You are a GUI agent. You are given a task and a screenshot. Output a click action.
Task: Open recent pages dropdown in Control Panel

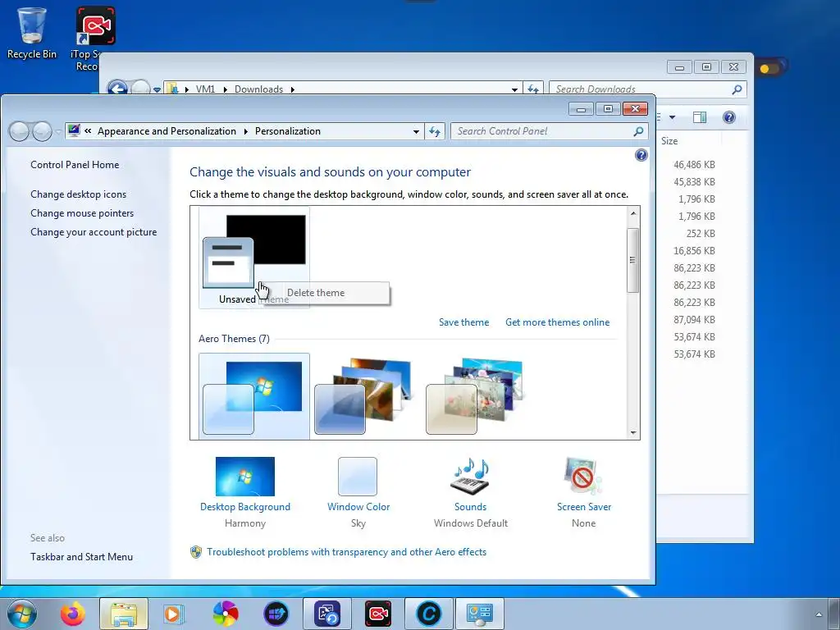[x=58, y=132]
